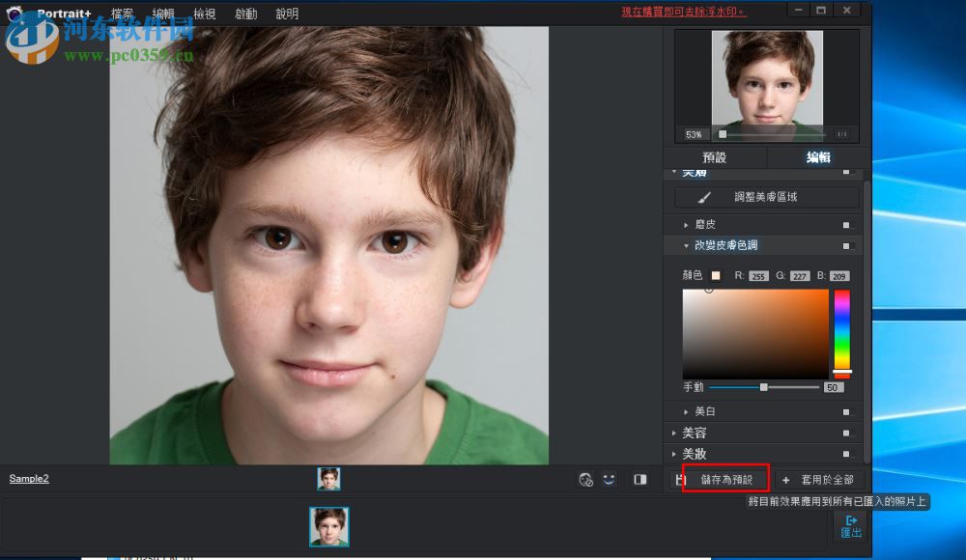Switch to the 預設 tab
The height and width of the screenshot is (560, 966).
(x=715, y=157)
